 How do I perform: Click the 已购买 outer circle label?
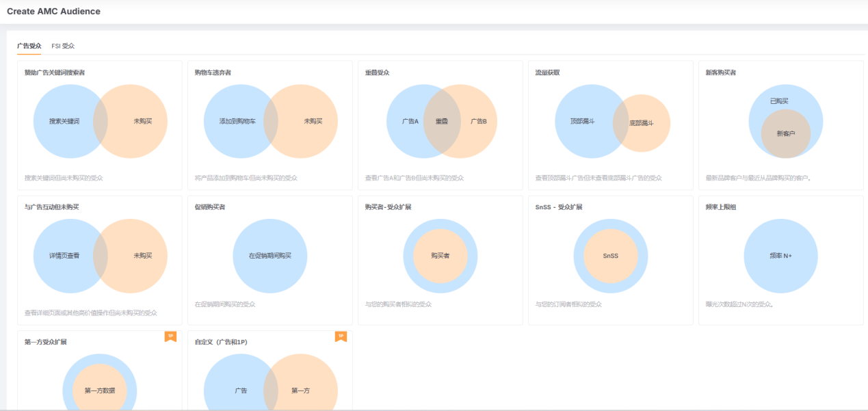779,101
